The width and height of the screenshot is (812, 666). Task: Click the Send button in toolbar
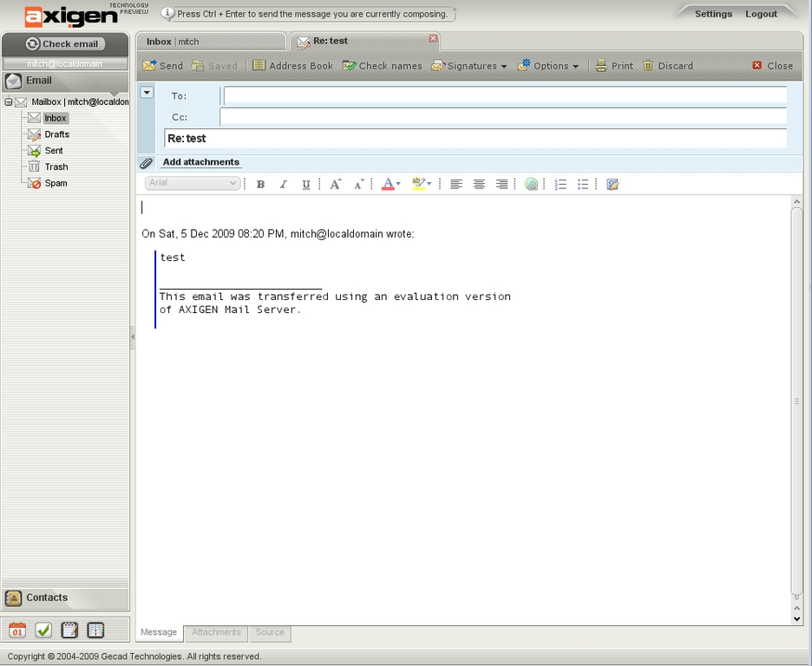click(x=163, y=66)
